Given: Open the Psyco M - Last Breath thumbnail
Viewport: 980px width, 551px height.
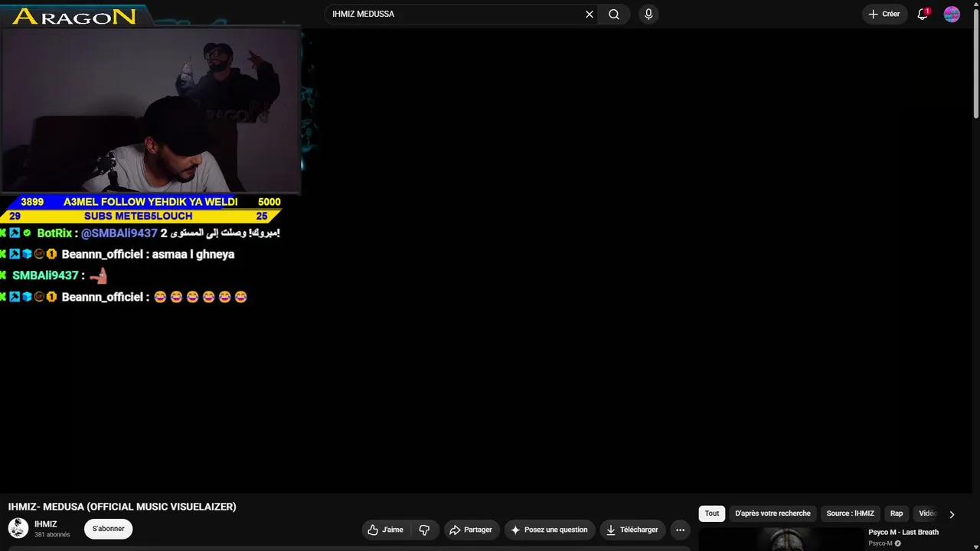Looking at the screenshot, I should click(x=781, y=539).
